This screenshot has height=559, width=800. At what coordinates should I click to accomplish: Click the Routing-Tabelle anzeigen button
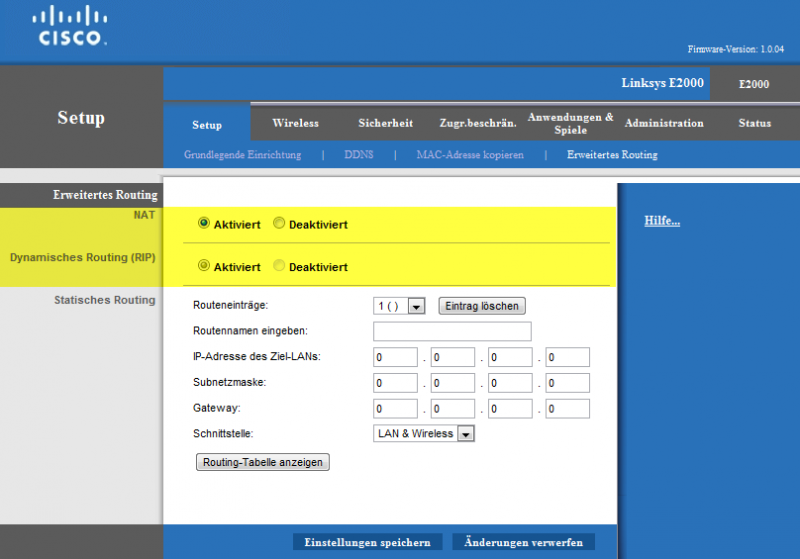tap(262, 462)
